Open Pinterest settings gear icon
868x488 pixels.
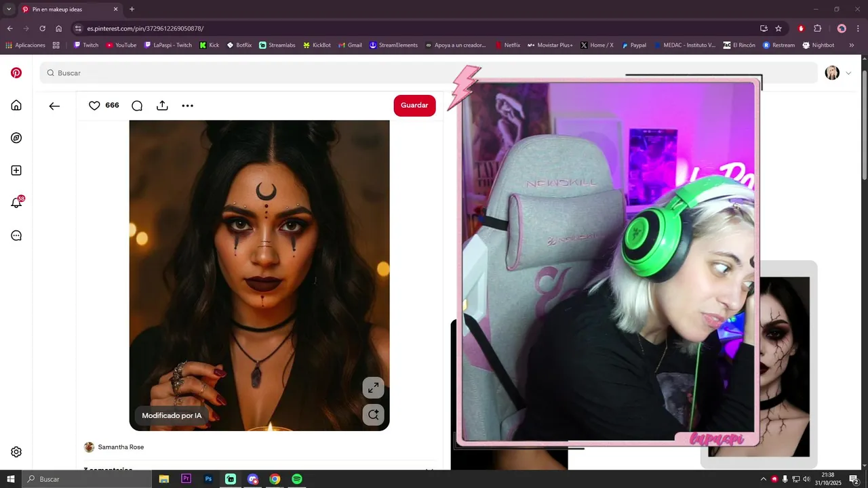16,452
